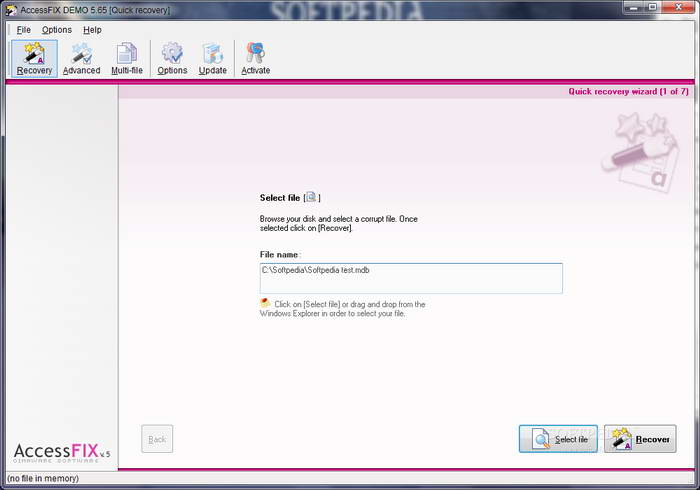The image size is (700, 490).
Task: Click inside the File name input box
Action: click(x=411, y=278)
